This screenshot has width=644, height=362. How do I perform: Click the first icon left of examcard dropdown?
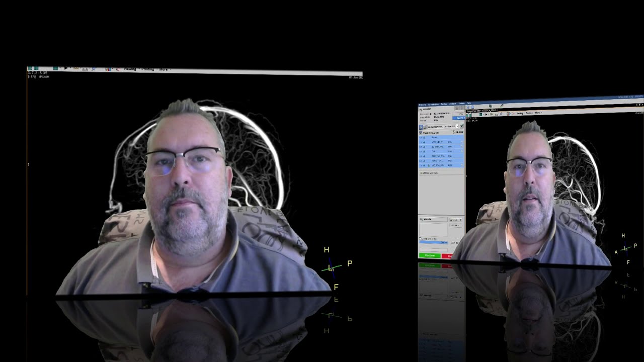pyautogui.click(x=421, y=127)
